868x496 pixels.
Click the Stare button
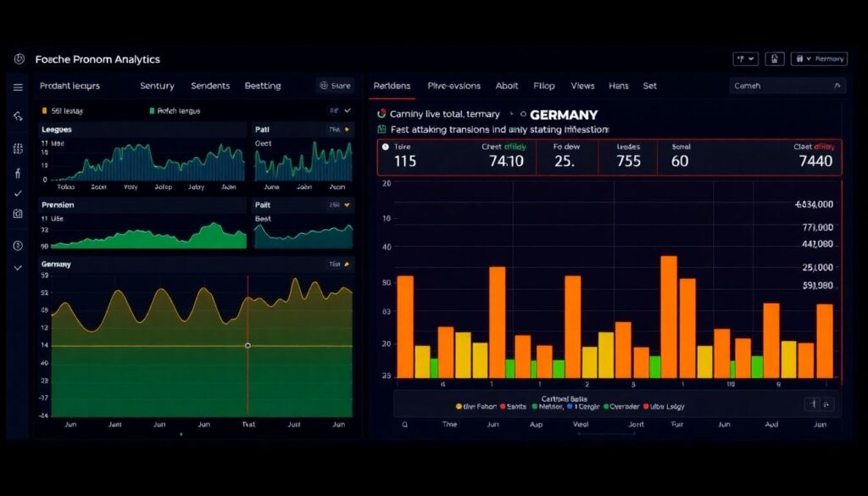pos(335,86)
